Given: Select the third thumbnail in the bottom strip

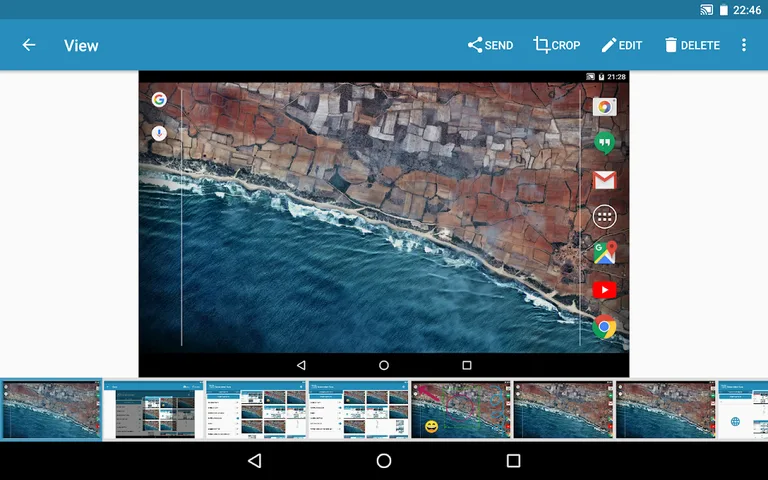Looking at the screenshot, I should point(256,410).
